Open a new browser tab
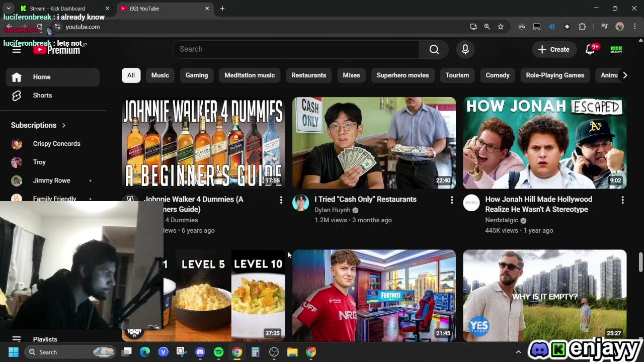This screenshot has height=362, width=644. point(222,9)
